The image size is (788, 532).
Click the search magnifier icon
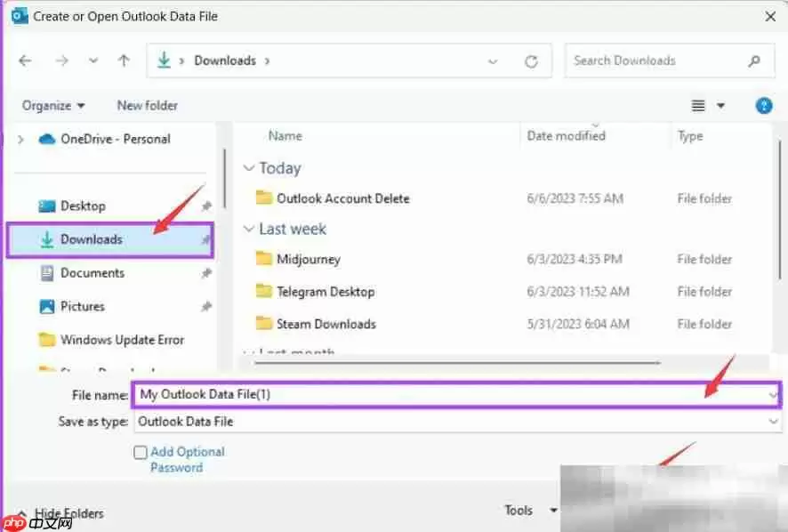754,61
